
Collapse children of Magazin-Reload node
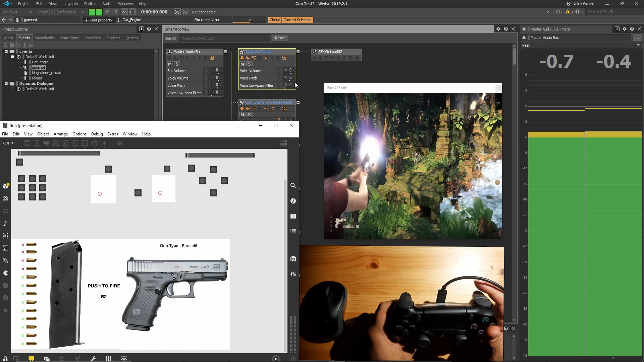(x=298, y=52)
